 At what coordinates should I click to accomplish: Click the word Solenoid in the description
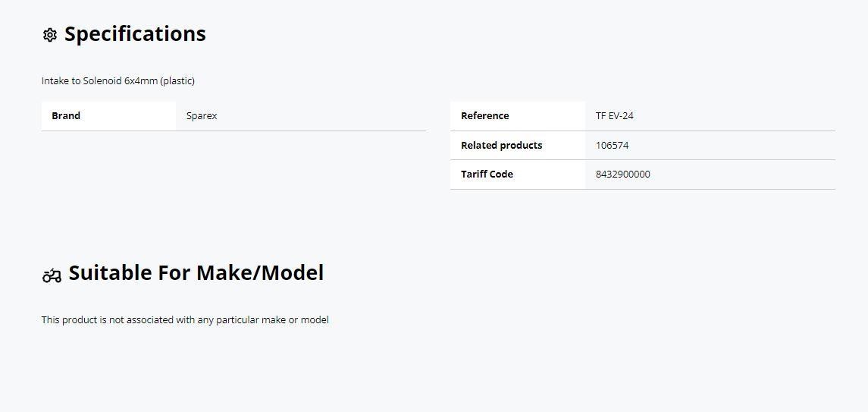click(102, 81)
